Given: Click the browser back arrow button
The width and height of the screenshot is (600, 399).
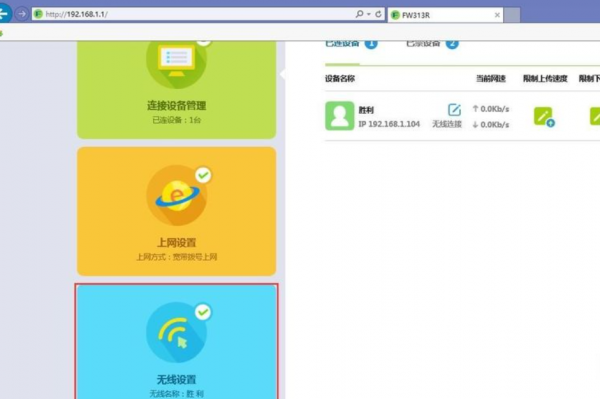Looking at the screenshot, I should [x=4, y=13].
